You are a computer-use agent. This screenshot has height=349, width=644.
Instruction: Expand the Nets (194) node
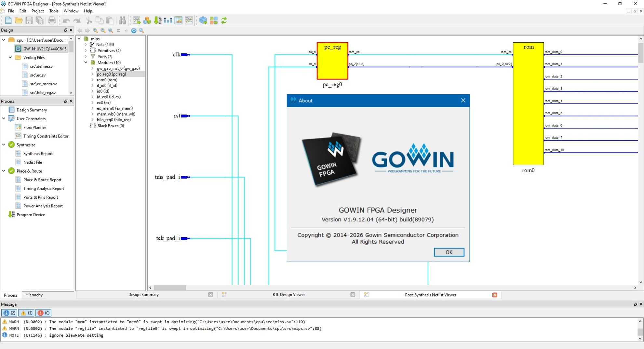pos(86,45)
